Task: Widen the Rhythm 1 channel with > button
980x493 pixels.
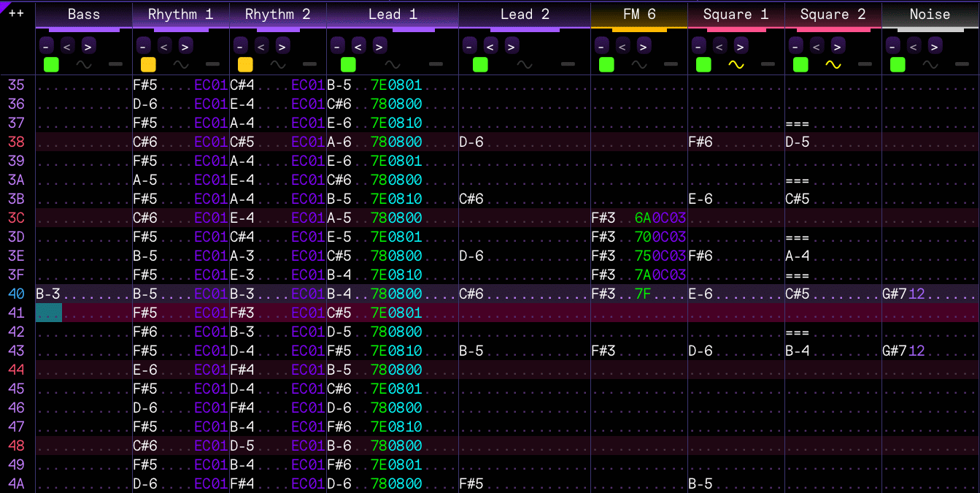Action: (185, 45)
